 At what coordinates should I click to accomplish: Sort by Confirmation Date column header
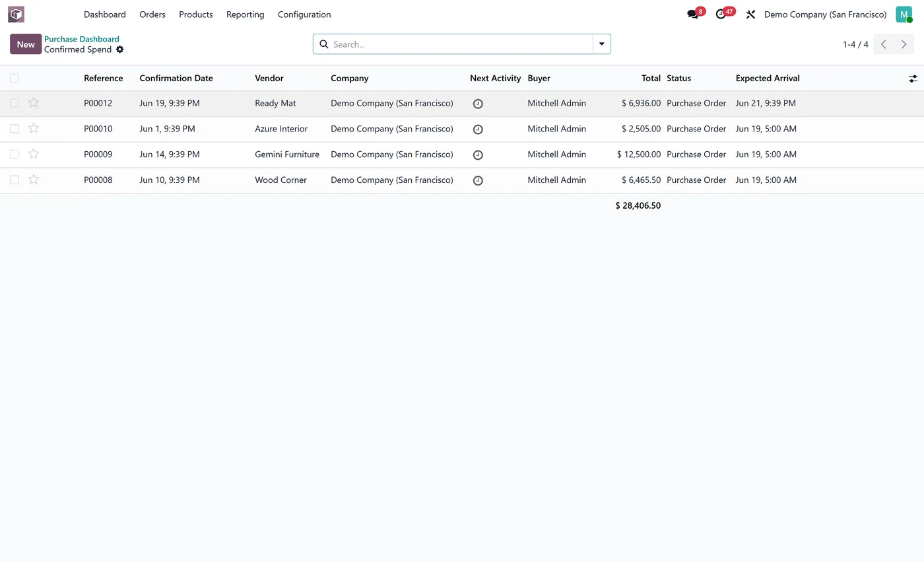176,78
